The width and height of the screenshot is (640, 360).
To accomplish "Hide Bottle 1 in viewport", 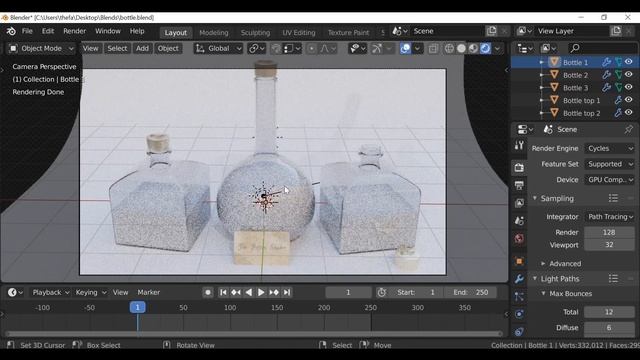I will pyautogui.click(x=629, y=62).
